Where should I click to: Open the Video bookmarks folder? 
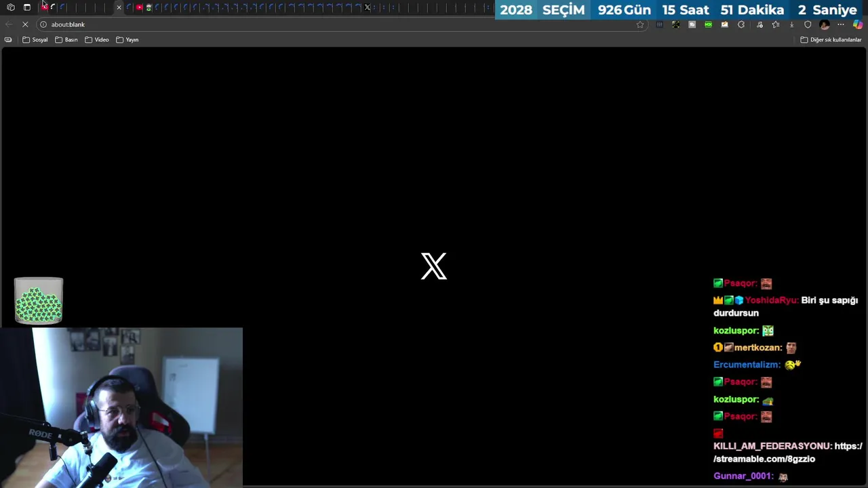click(97, 40)
